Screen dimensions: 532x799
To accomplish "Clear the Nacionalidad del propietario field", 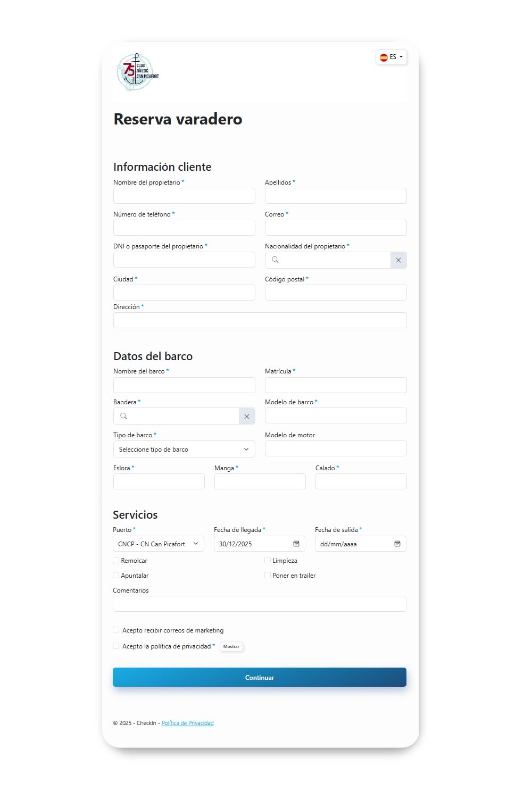I will [398, 260].
